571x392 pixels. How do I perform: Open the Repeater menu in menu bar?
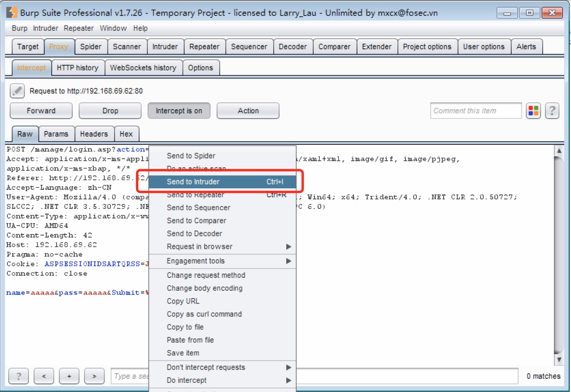[79, 28]
